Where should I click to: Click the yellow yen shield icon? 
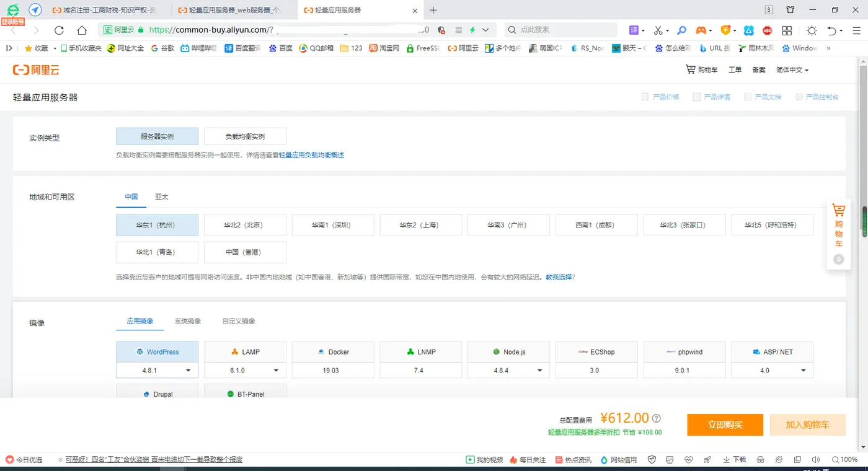tap(725, 30)
